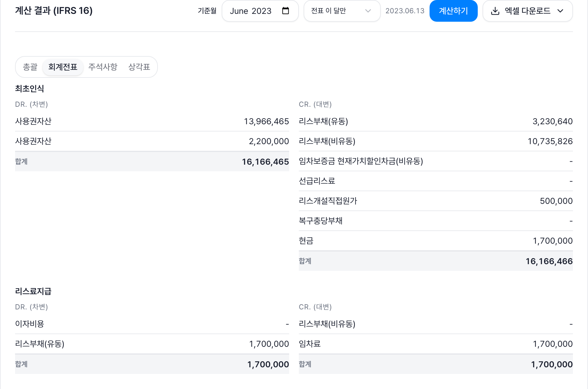Click the June 2023 date field
The image size is (588, 389).
[260, 11]
